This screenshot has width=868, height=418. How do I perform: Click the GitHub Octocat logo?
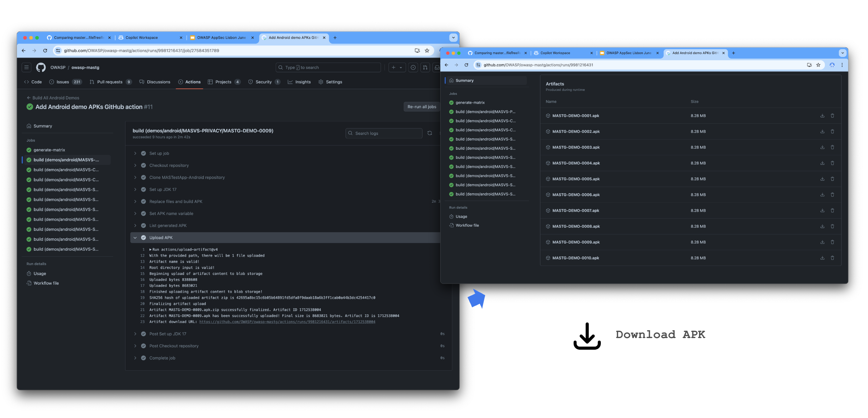click(41, 68)
